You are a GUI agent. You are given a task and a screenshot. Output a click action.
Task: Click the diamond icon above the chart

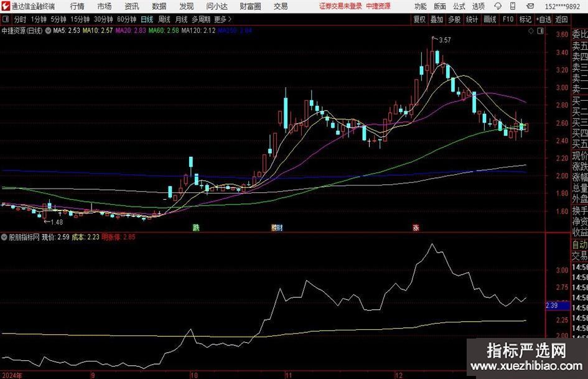(531, 30)
